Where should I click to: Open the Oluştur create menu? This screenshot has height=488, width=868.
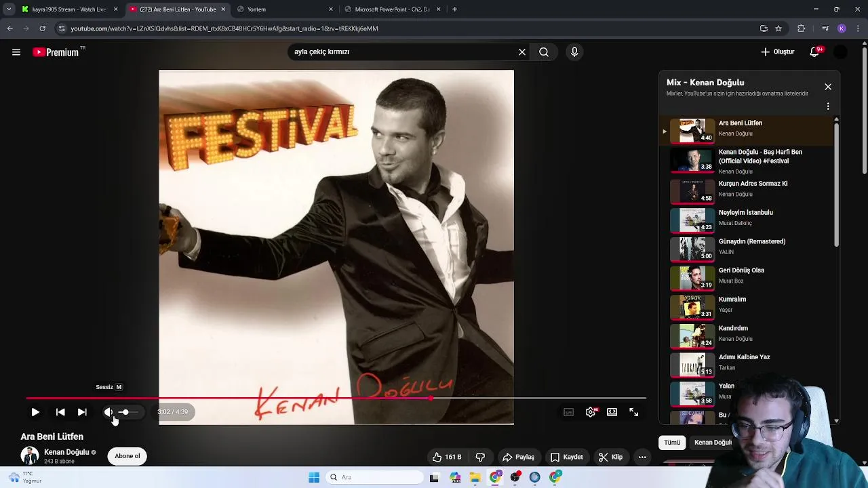(x=778, y=52)
